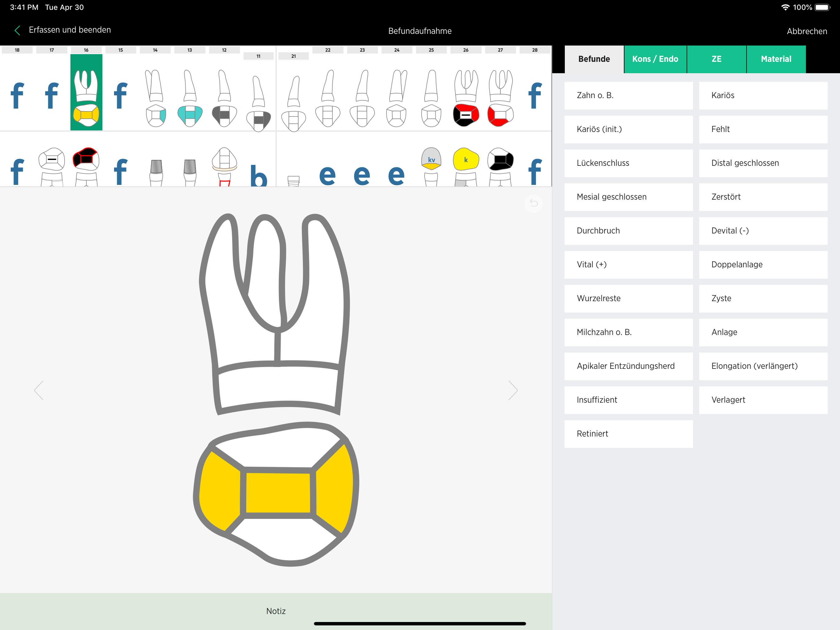
Task: Select tooth 27 with red crown surface
Action: pos(501,98)
